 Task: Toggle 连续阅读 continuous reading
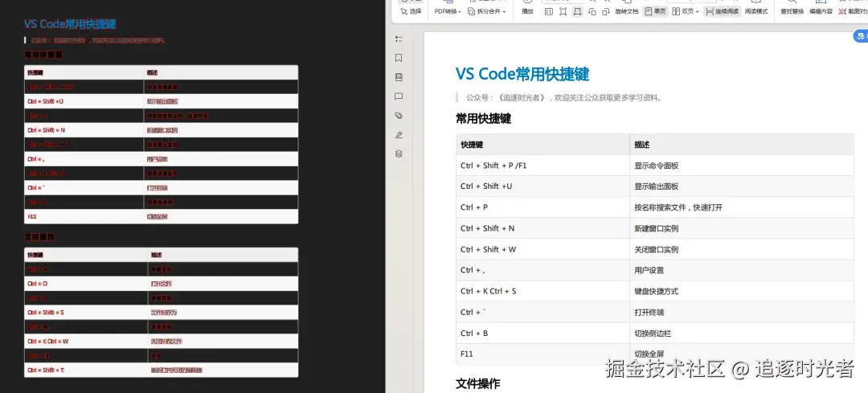pos(723,11)
